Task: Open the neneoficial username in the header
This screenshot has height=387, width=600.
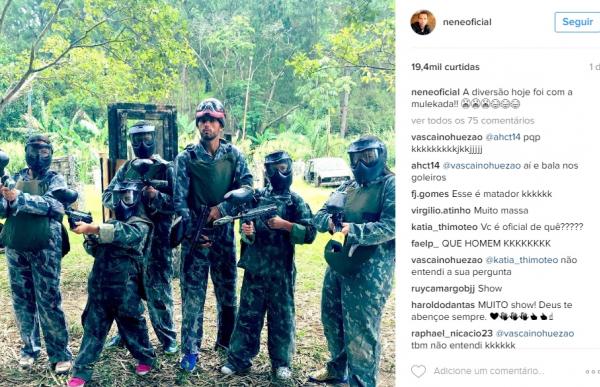Action: [467, 22]
